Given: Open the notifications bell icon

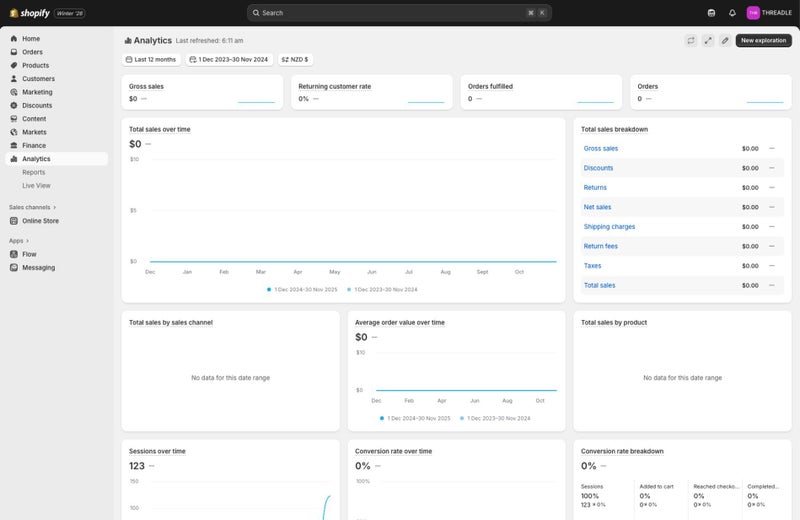Looking at the screenshot, I should coord(732,13).
